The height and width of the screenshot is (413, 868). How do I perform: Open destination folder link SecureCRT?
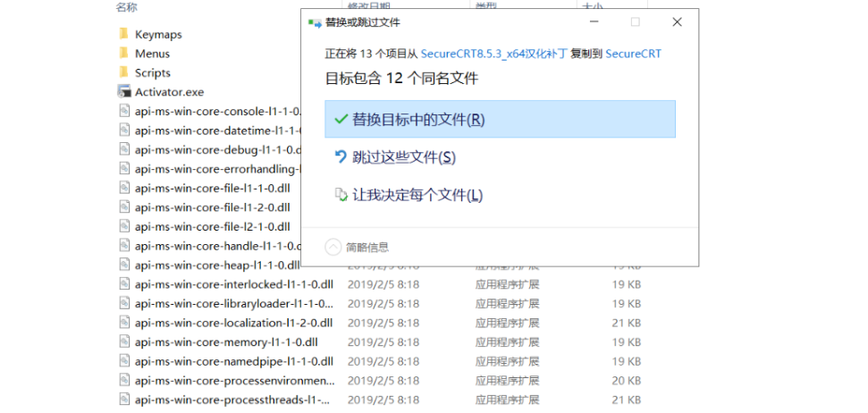click(633, 54)
